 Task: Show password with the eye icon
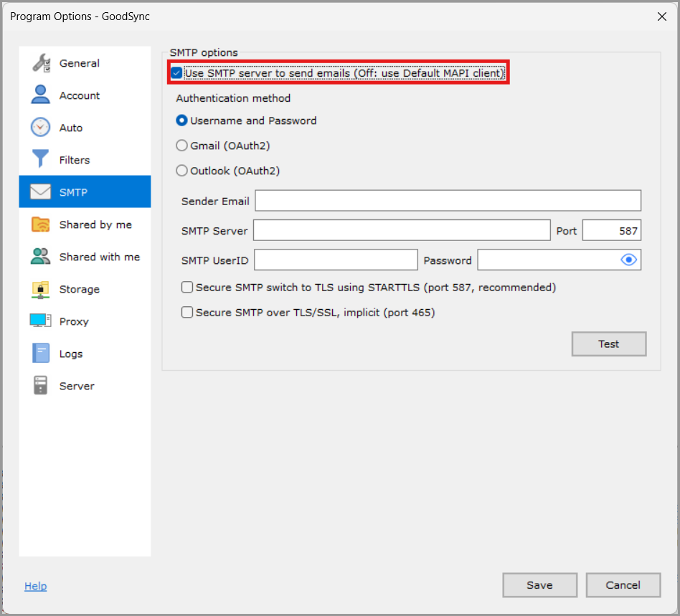pyautogui.click(x=628, y=260)
